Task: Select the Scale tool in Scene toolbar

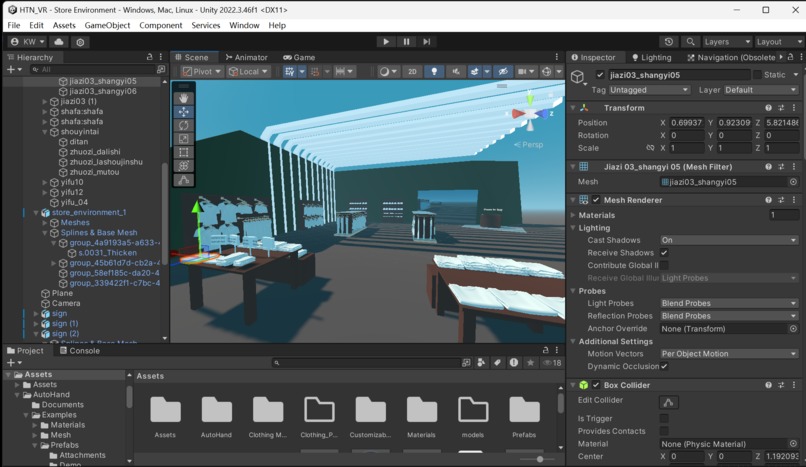Action: pos(184,139)
